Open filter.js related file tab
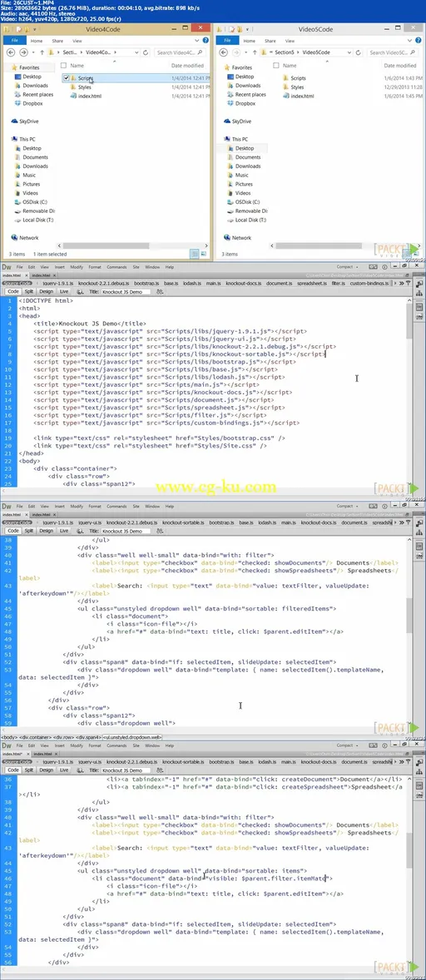This screenshot has height=980, width=426. coord(338,283)
